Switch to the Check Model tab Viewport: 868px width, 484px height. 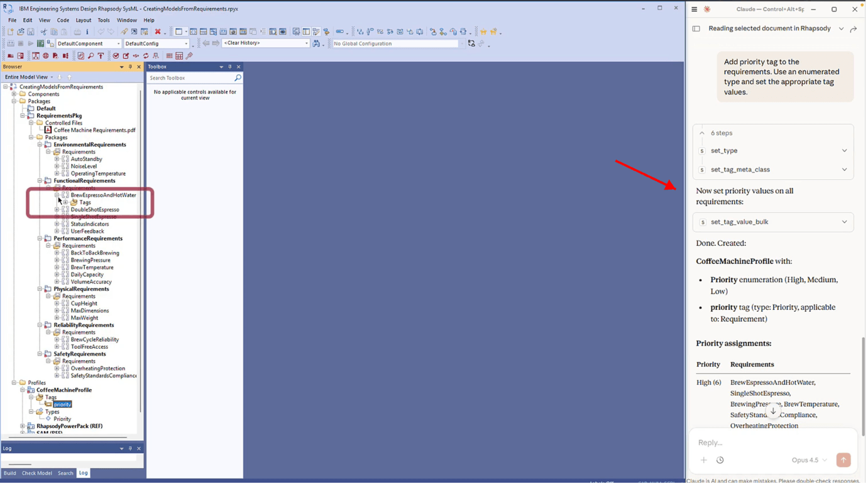click(37, 473)
